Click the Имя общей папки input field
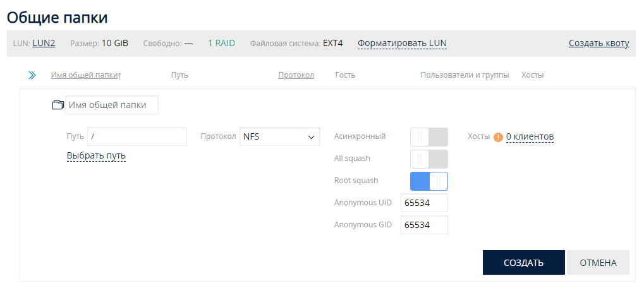644x288 pixels. pyautogui.click(x=112, y=105)
